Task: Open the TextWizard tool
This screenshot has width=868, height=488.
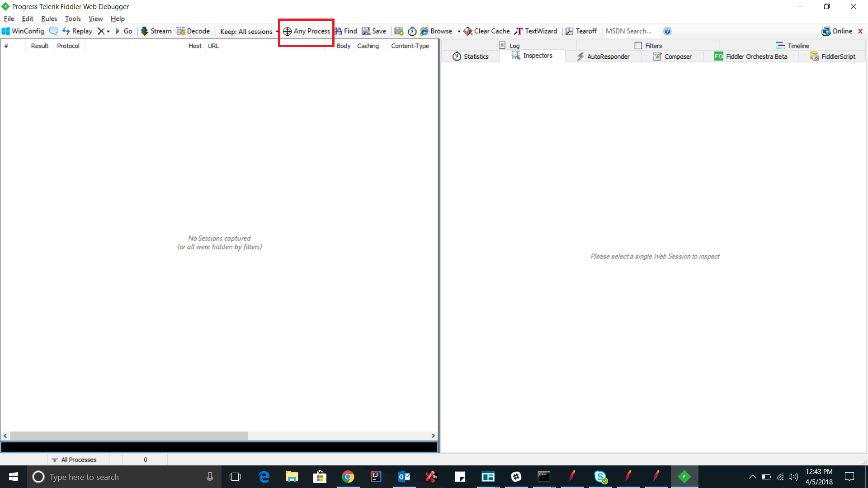Action: point(536,31)
